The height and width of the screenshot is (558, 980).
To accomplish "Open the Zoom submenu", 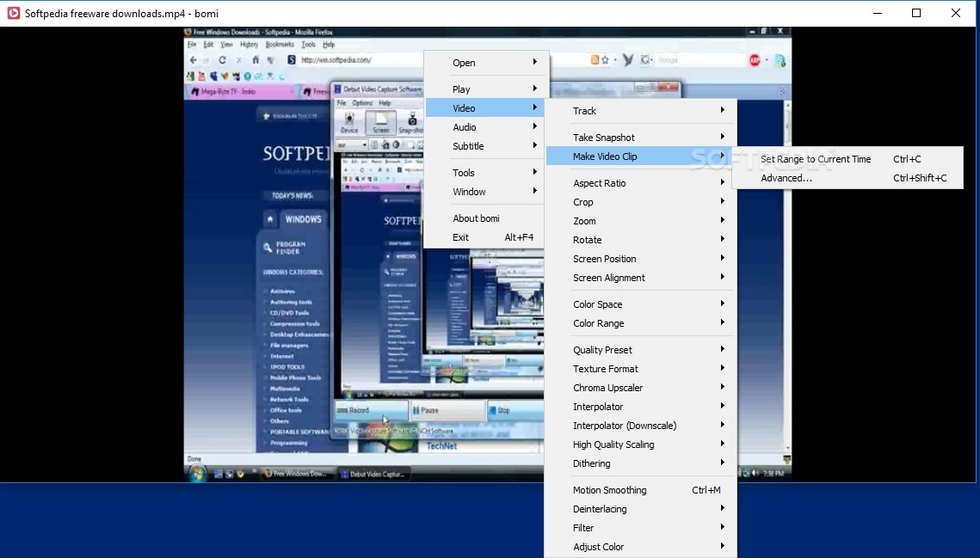I will point(641,221).
